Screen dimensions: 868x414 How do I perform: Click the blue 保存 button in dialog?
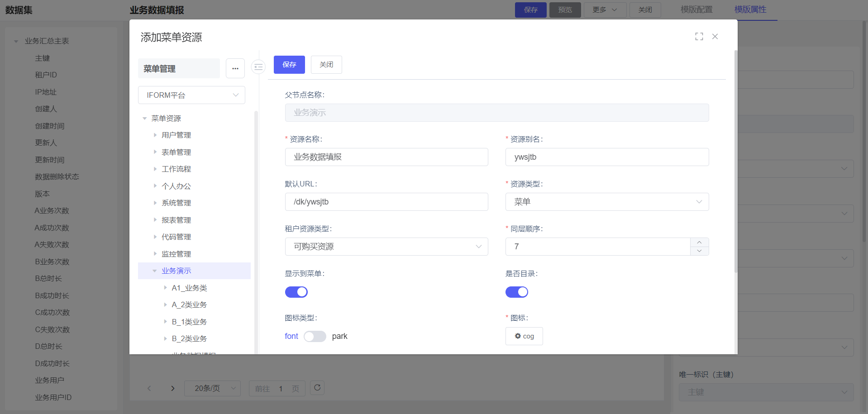289,65
